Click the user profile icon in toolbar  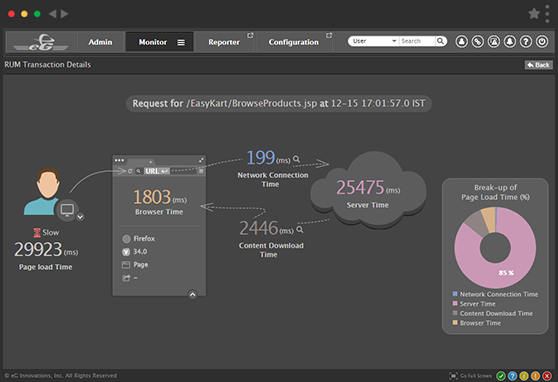pos(462,42)
